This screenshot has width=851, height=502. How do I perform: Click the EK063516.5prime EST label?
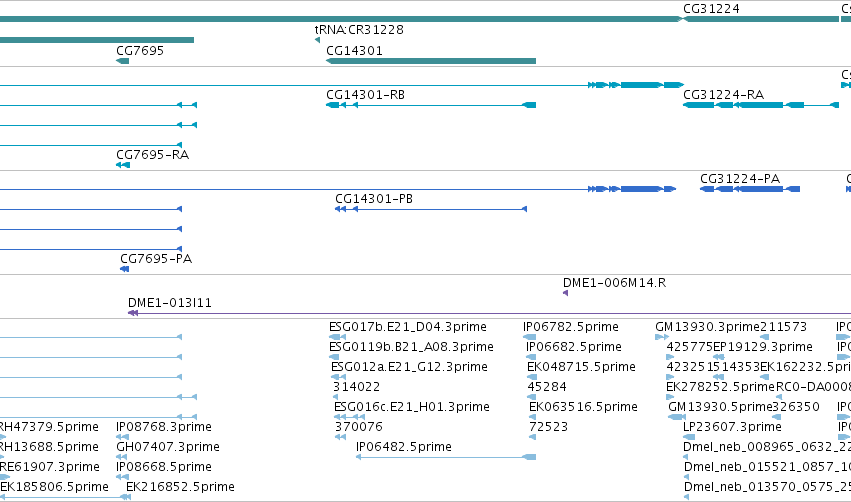coord(583,407)
